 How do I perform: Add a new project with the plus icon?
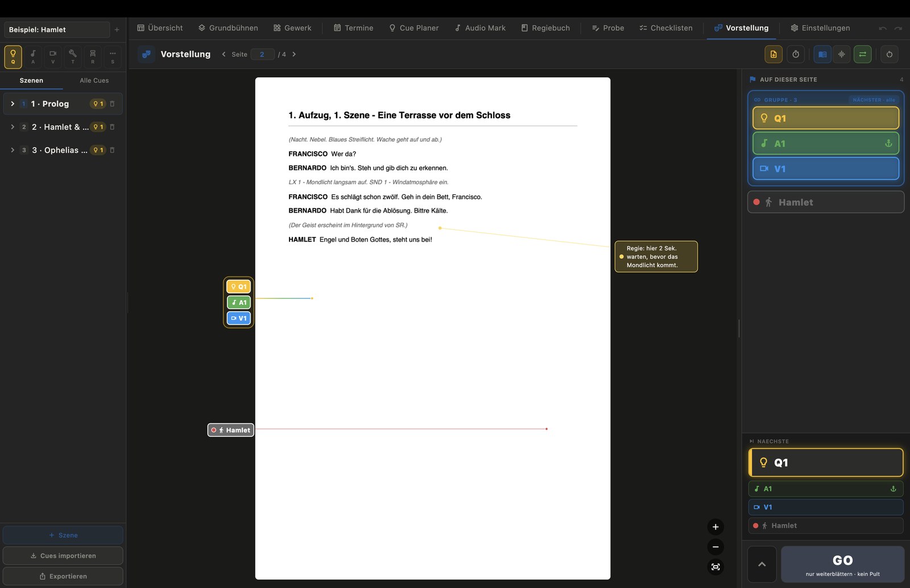point(117,30)
